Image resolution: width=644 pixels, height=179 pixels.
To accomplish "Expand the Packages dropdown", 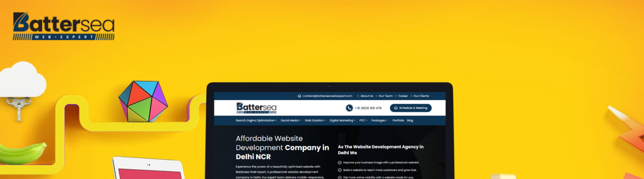I will 379,120.
